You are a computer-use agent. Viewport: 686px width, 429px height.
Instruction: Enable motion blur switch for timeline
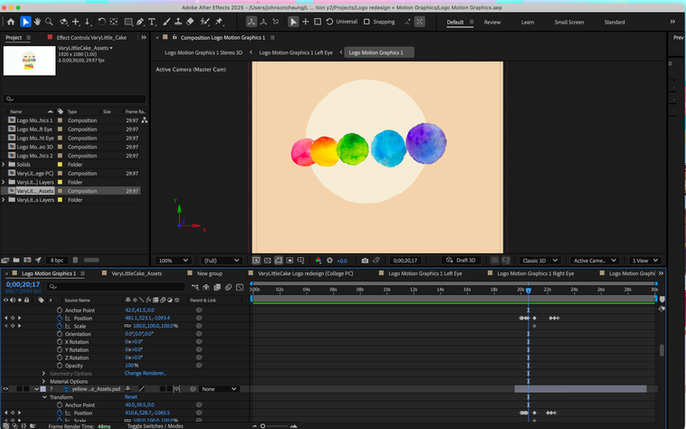click(x=228, y=287)
